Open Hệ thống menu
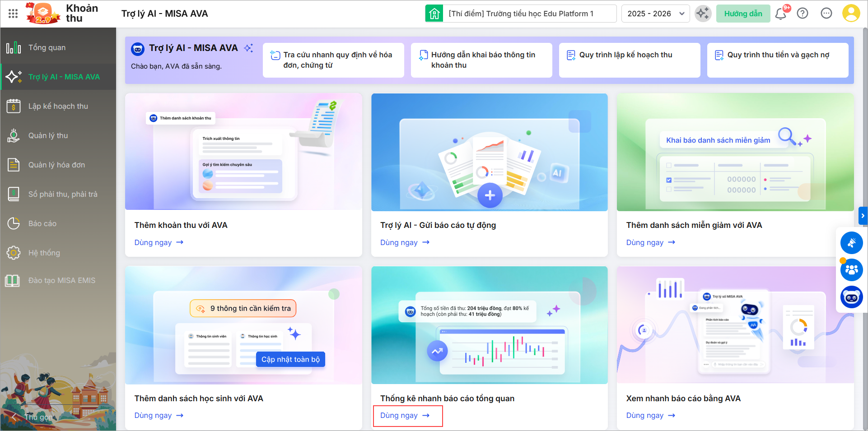This screenshot has width=868, height=431. [x=58, y=253]
